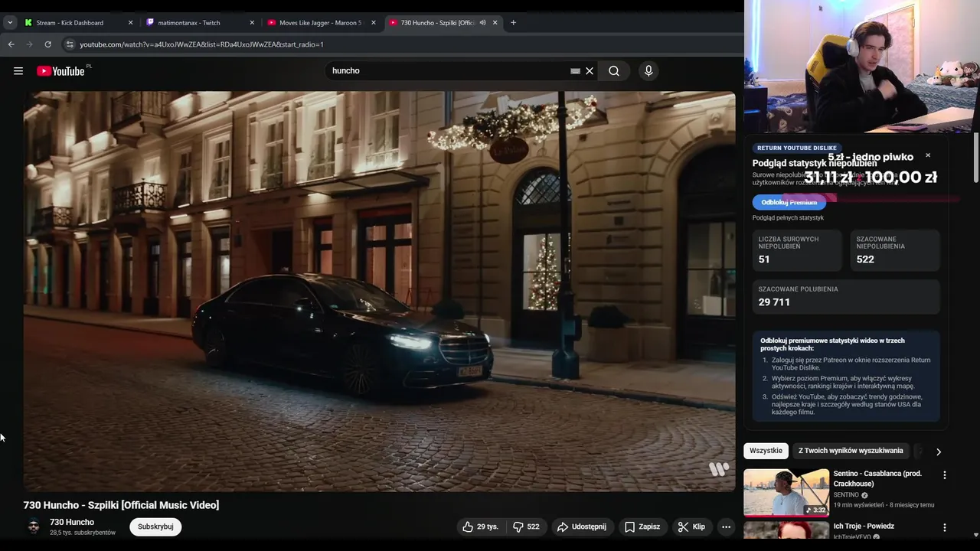Select Z Twoich wyników wyszukiwania chip

(851, 451)
